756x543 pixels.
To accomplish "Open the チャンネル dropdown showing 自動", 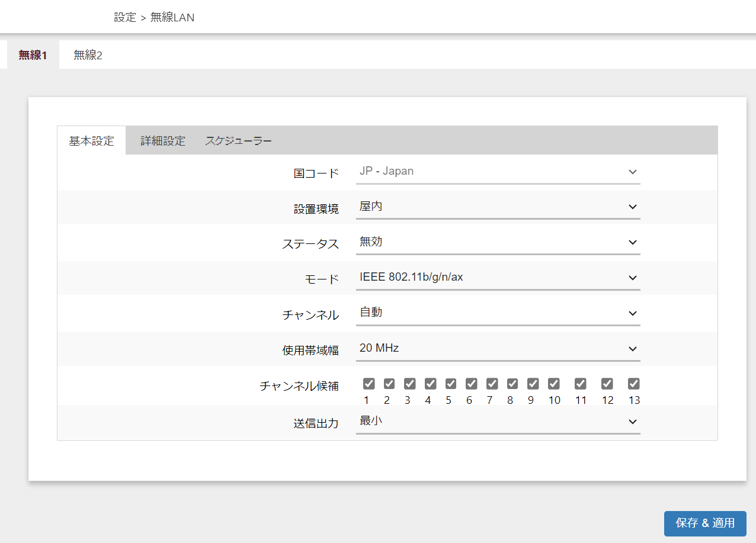I will point(498,313).
